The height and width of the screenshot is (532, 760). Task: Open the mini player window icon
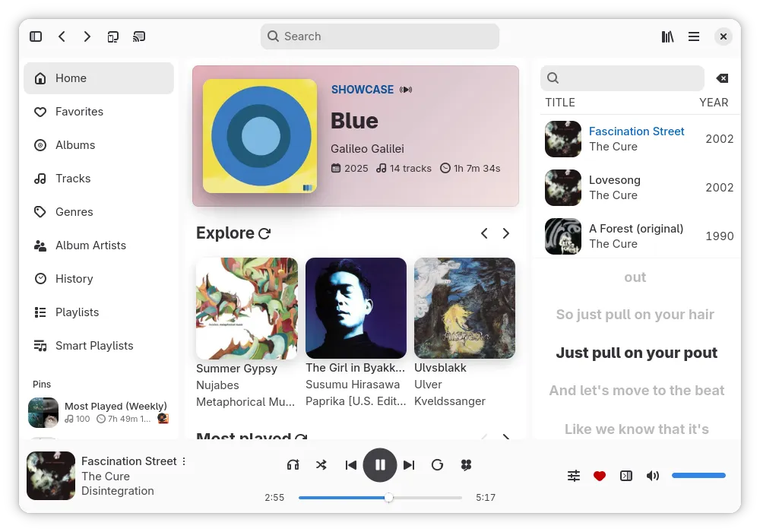pos(113,36)
